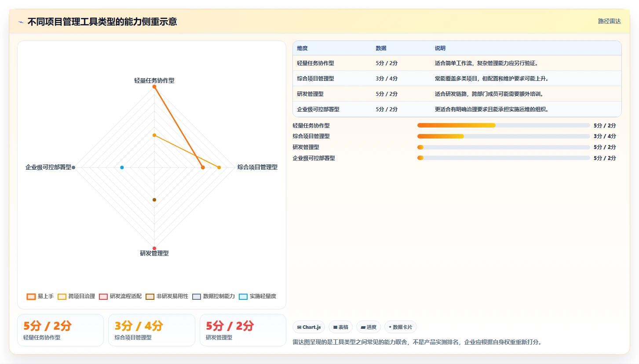The width and height of the screenshot is (639, 364).
Task: Click the page title 不同项目管理工具类型的能力侧重示意
Action: [102, 22]
